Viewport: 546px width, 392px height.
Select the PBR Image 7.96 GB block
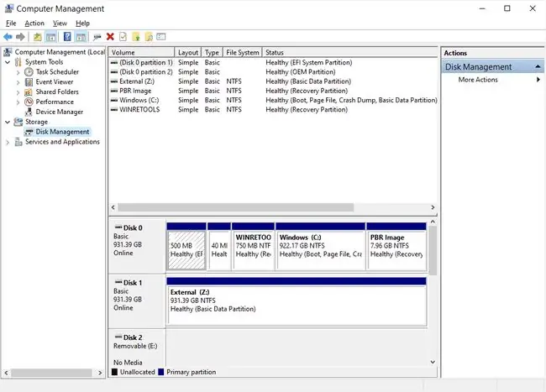coord(396,247)
